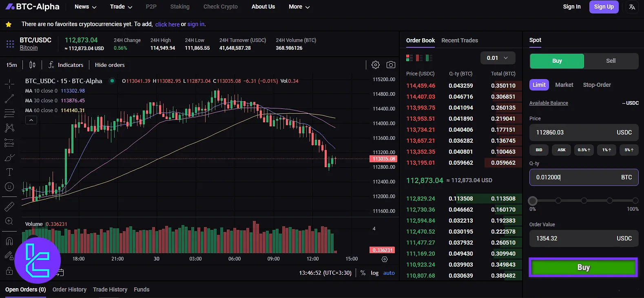Select the pattern drawing tool
This screenshot has height=298, width=644.
9,128
